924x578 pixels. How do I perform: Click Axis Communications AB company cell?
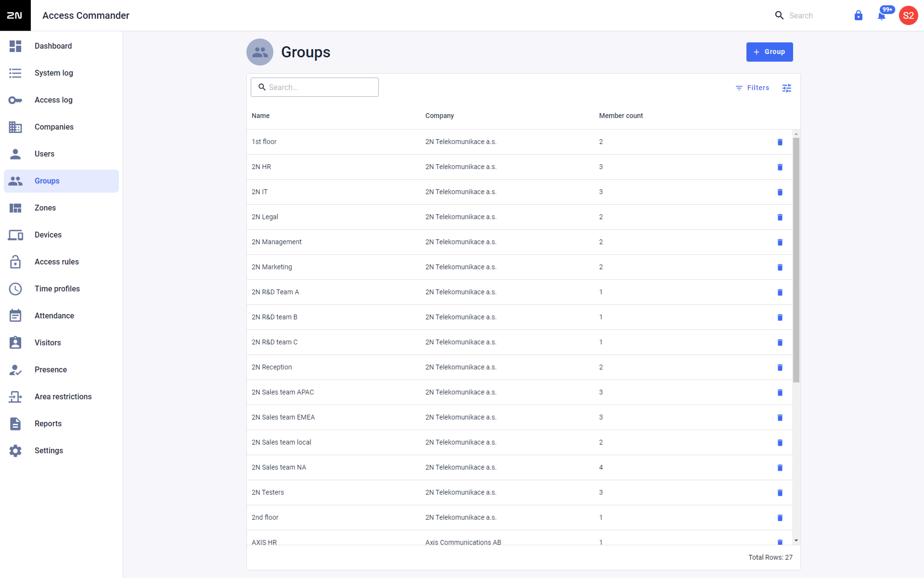coord(463,542)
